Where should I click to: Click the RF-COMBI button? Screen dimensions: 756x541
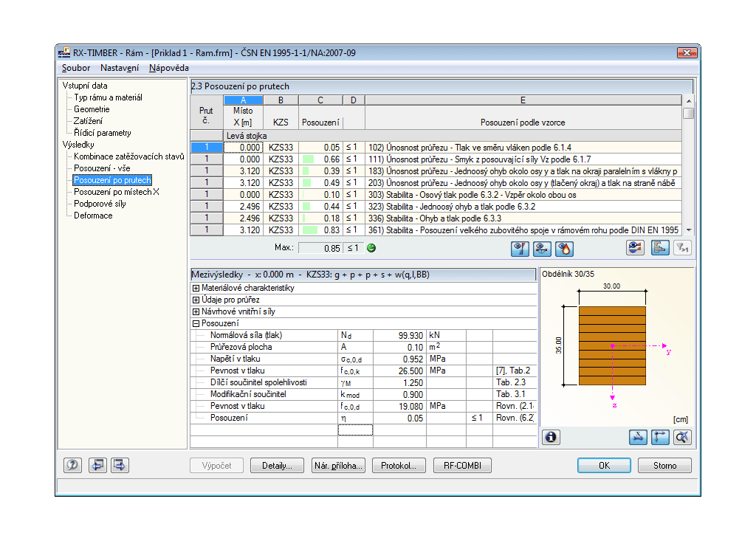(462, 466)
